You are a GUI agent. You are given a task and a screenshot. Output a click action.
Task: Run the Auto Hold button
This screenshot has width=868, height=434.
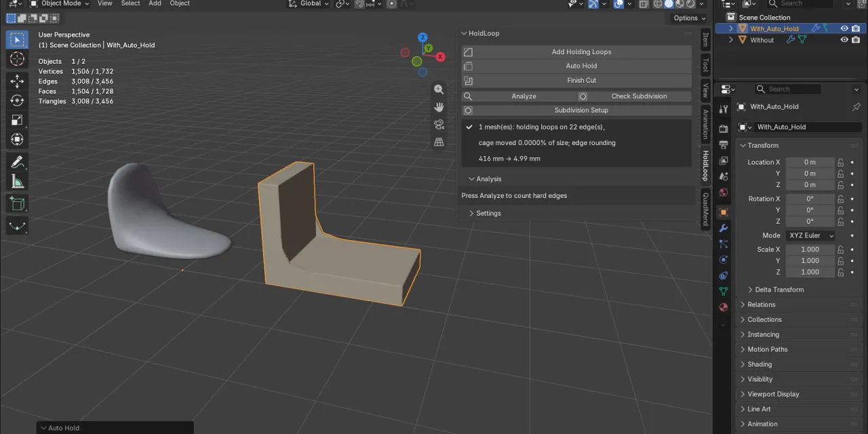(576, 66)
